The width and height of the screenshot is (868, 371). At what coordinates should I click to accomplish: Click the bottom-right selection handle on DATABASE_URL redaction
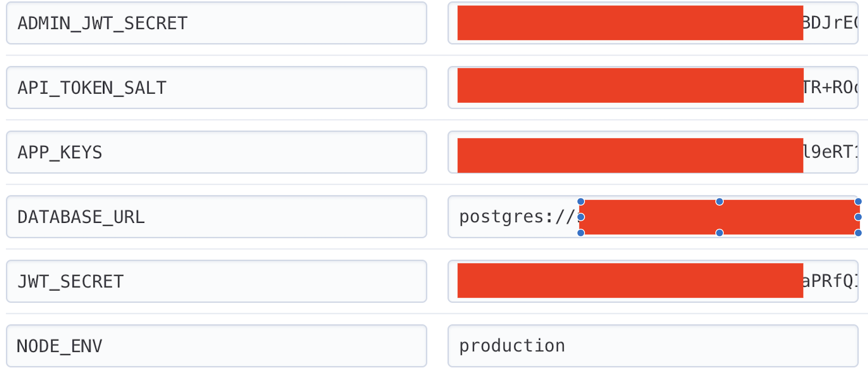tap(858, 233)
